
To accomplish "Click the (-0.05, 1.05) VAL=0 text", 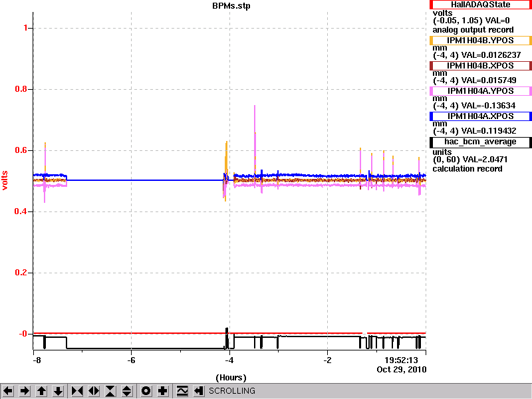I will click(x=471, y=21).
